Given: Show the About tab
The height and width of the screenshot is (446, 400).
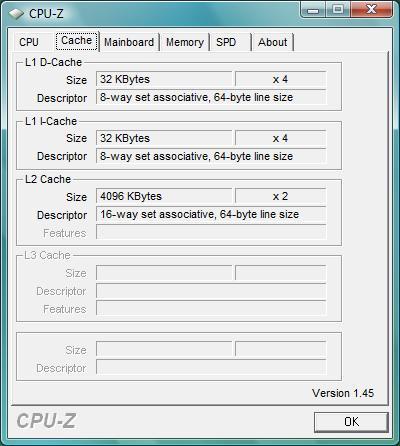Looking at the screenshot, I should tap(273, 42).
